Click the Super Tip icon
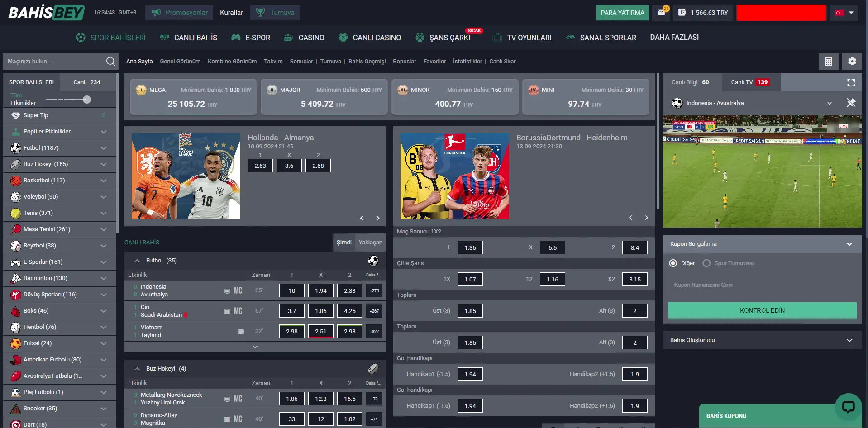 [x=16, y=115]
